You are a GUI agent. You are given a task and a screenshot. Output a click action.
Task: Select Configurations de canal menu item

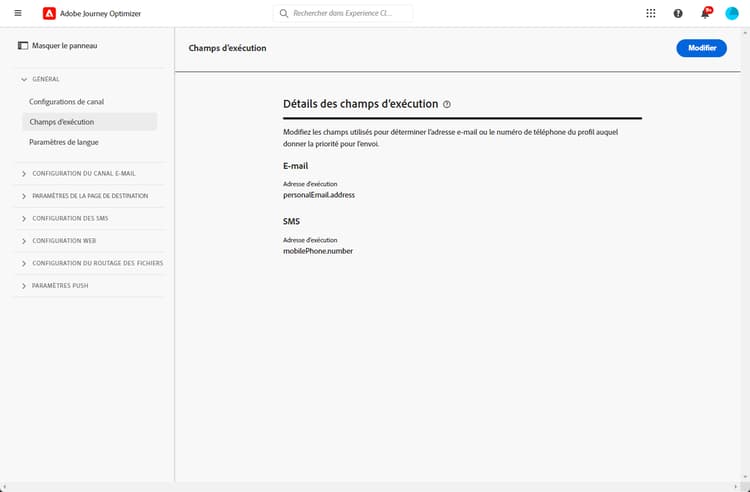(x=67, y=102)
